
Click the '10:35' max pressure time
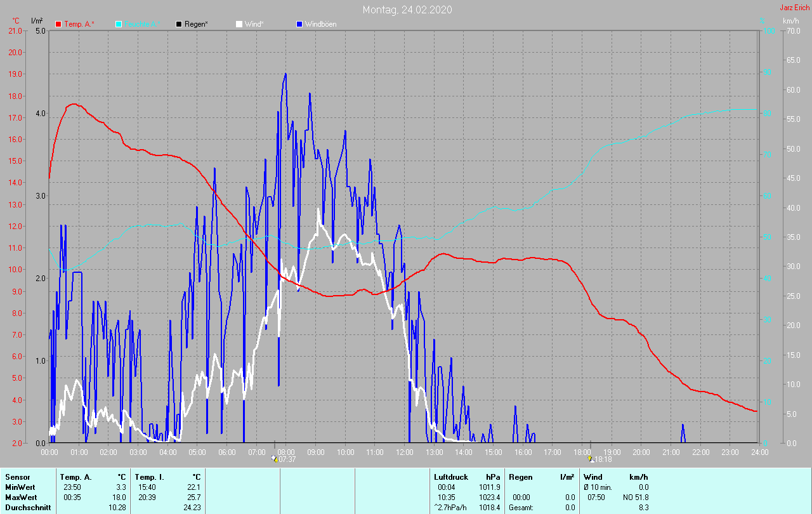(x=446, y=498)
